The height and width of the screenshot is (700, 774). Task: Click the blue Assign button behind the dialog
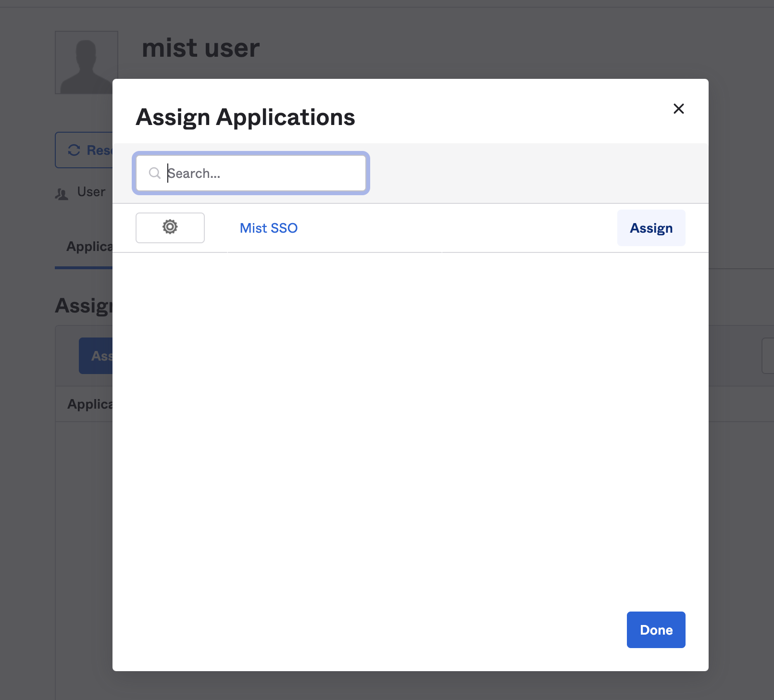(96, 356)
